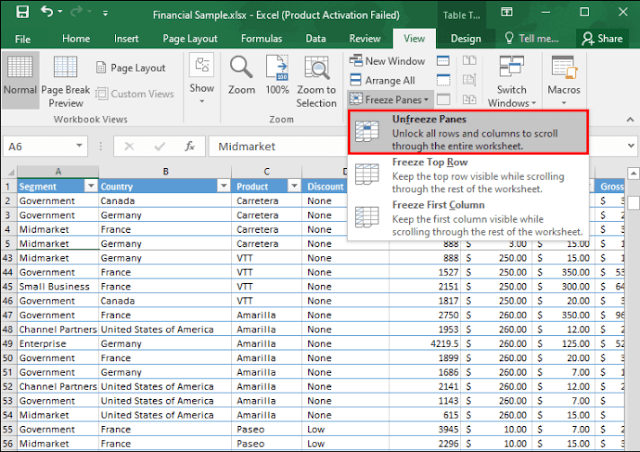This screenshot has height=452, width=640.
Task: Open a New Window
Action: click(x=387, y=61)
